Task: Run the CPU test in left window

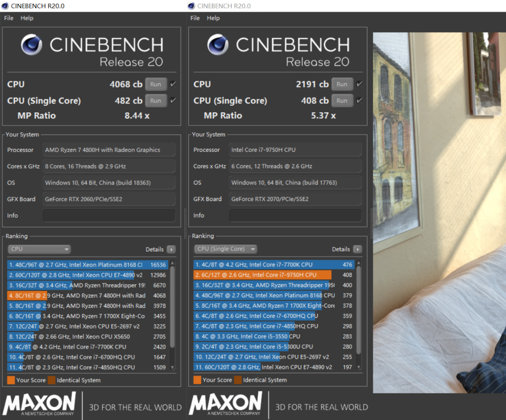Action: 156,84
